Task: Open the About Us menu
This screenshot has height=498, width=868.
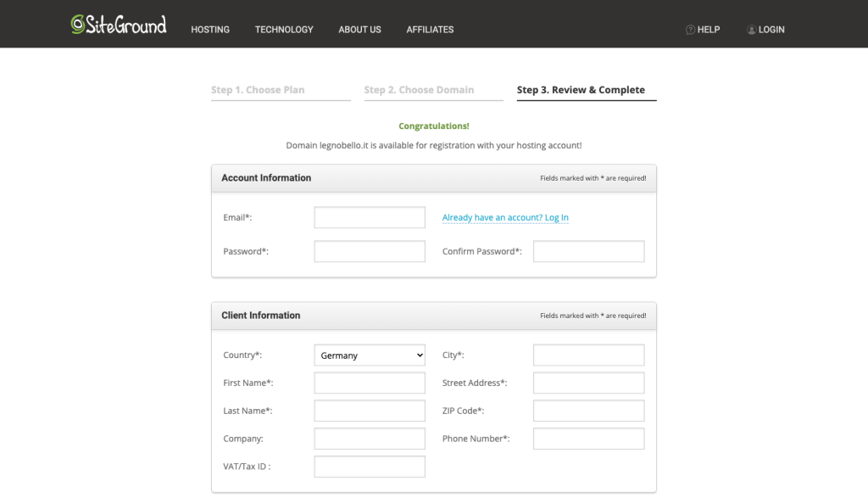Action: pyautogui.click(x=359, y=30)
